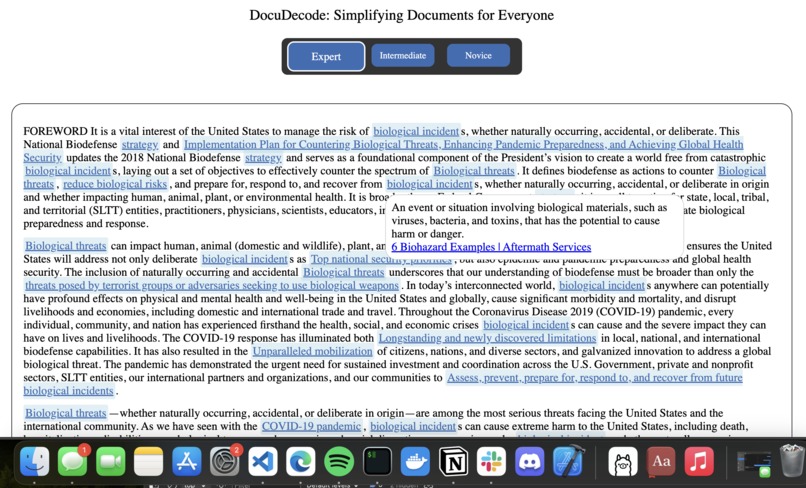Click 'Biological threats' before '—whether naturally occurring'

[65, 413]
